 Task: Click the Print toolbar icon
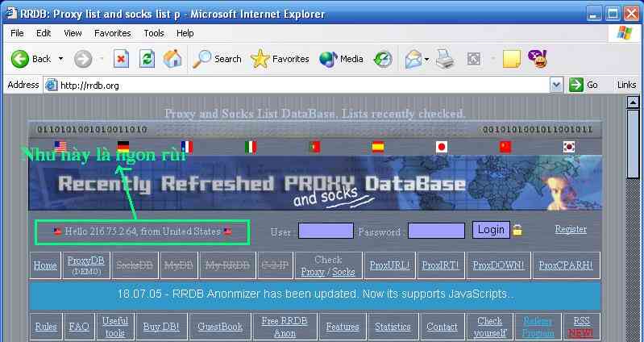coord(445,59)
